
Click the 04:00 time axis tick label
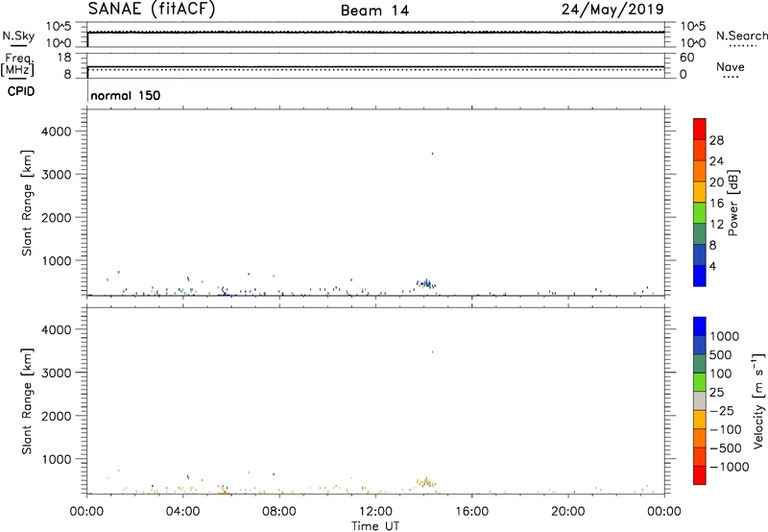coord(182,512)
